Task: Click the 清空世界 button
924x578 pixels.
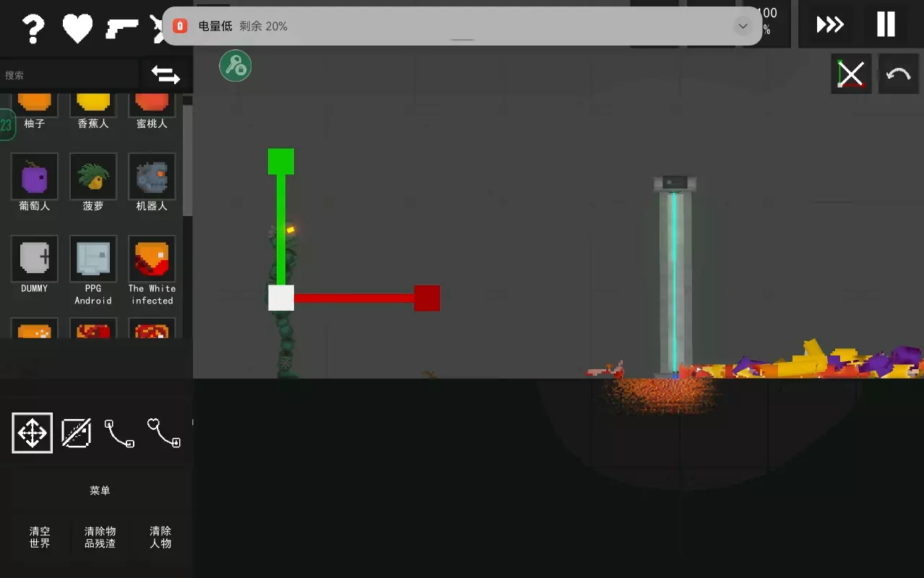Action: click(40, 537)
